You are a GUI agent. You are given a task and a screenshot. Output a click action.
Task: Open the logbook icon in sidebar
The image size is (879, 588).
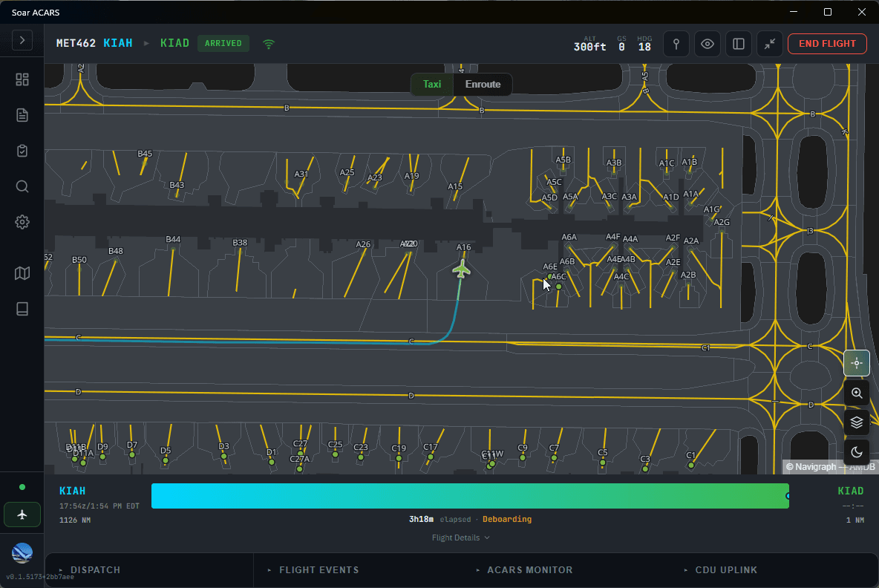click(x=22, y=309)
